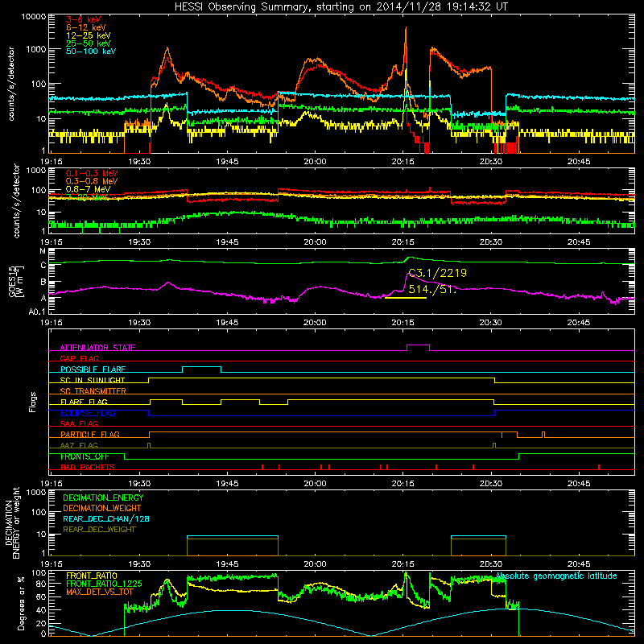
Task: Click the A0.1 tick label on the GOES axis
Action: coord(37,312)
